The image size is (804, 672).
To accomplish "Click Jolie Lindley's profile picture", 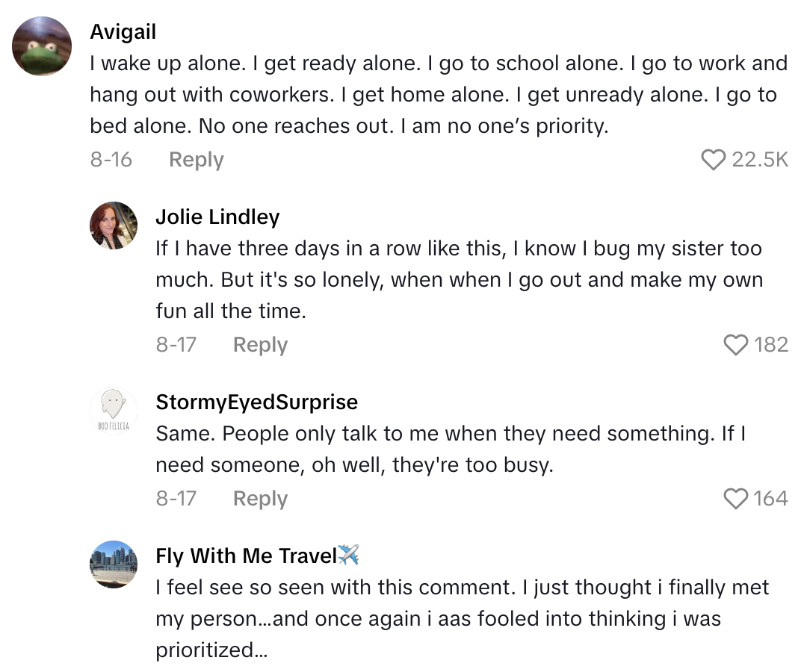I will [114, 225].
